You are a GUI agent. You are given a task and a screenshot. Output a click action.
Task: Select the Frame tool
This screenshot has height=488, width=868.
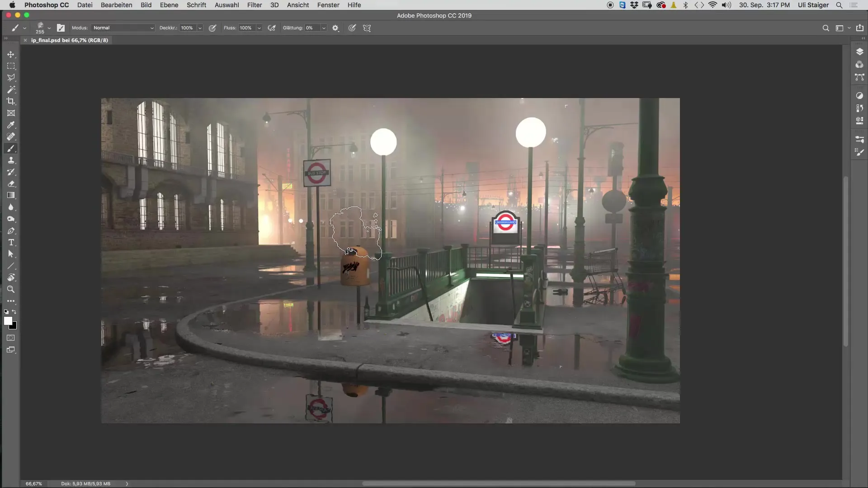pos(11,113)
